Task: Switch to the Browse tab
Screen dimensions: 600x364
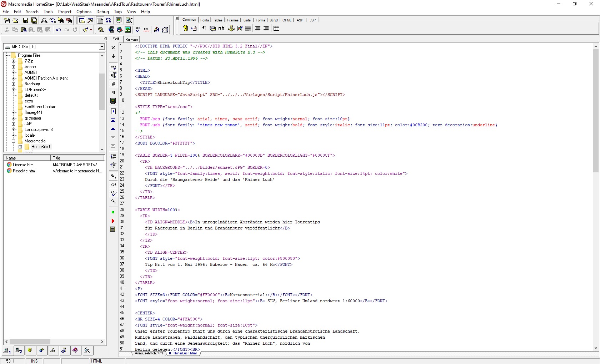Action: click(x=132, y=40)
